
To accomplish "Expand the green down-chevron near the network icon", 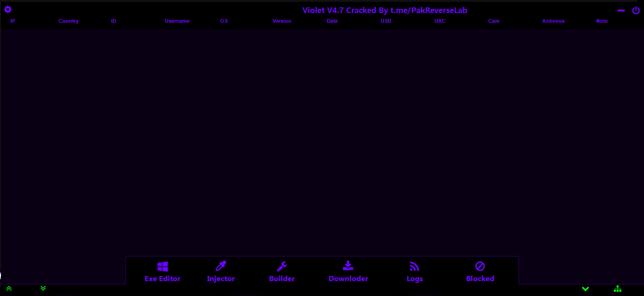I will click(585, 289).
